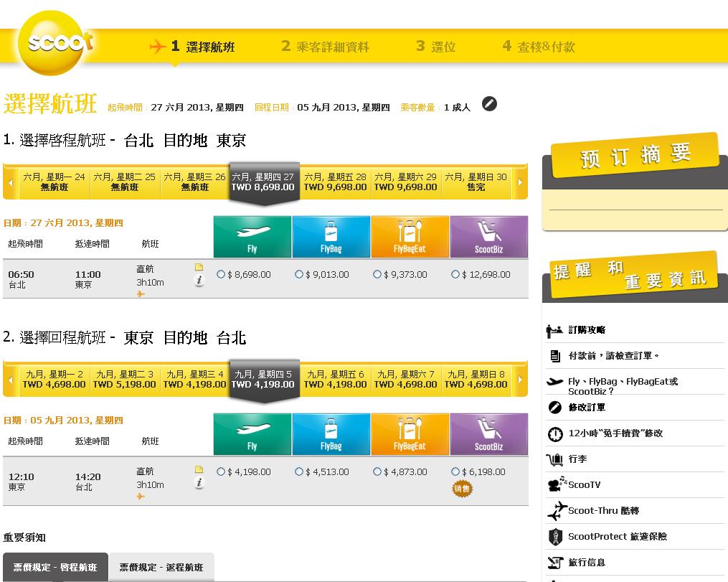Choose return September 4 Wednesday TWD 4,198.00

coord(194,380)
